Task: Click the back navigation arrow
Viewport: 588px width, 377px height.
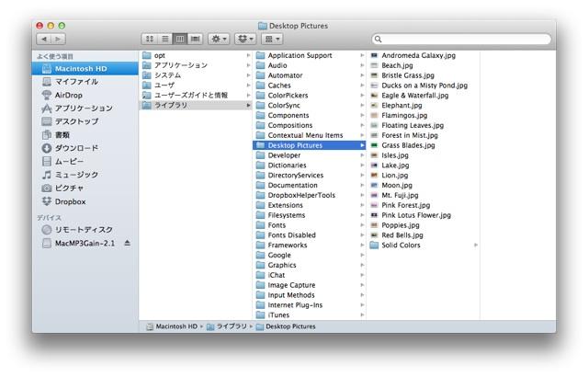Action: click(x=43, y=40)
